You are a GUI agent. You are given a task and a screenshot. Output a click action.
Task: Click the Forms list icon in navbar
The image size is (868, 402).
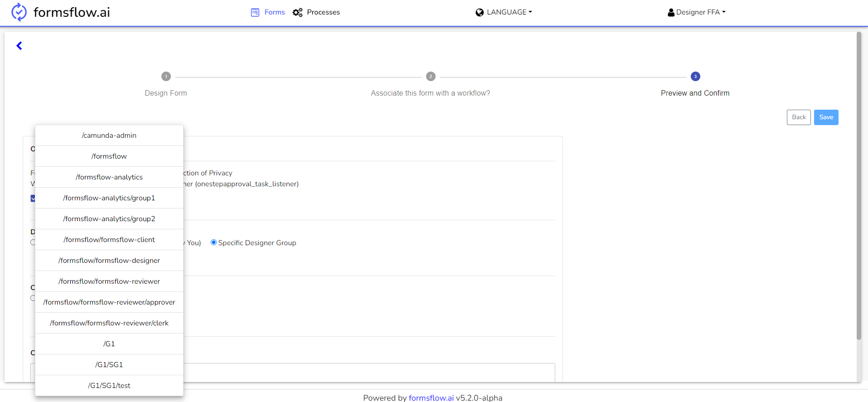point(255,12)
